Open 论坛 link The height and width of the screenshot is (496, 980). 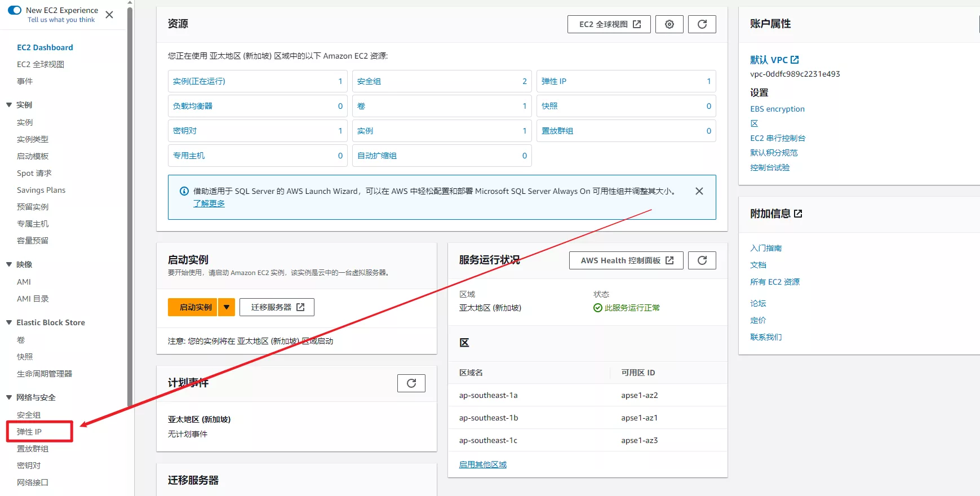[758, 303]
